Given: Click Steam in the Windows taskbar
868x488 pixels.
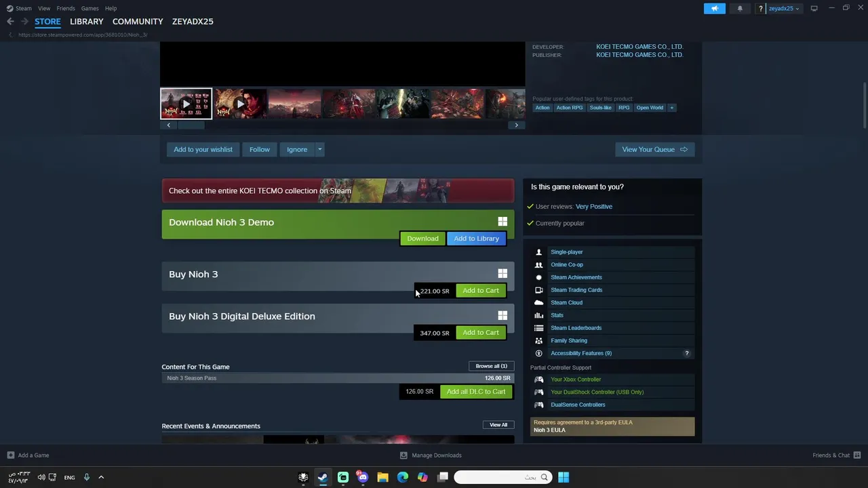Looking at the screenshot, I should (323, 477).
